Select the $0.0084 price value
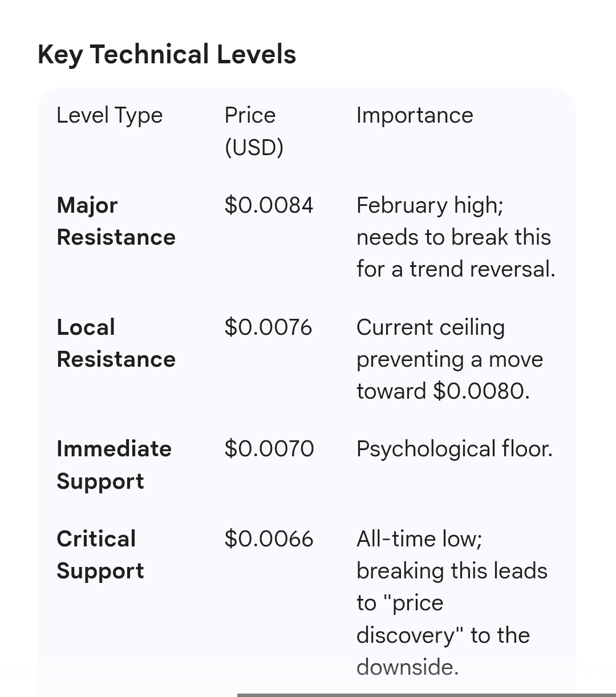The height and width of the screenshot is (697, 616). (x=269, y=205)
